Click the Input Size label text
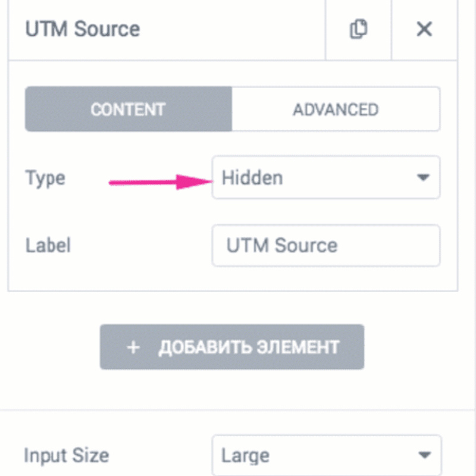Screen dimensions: 476x476 pyautogui.click(x=67, y=455)
